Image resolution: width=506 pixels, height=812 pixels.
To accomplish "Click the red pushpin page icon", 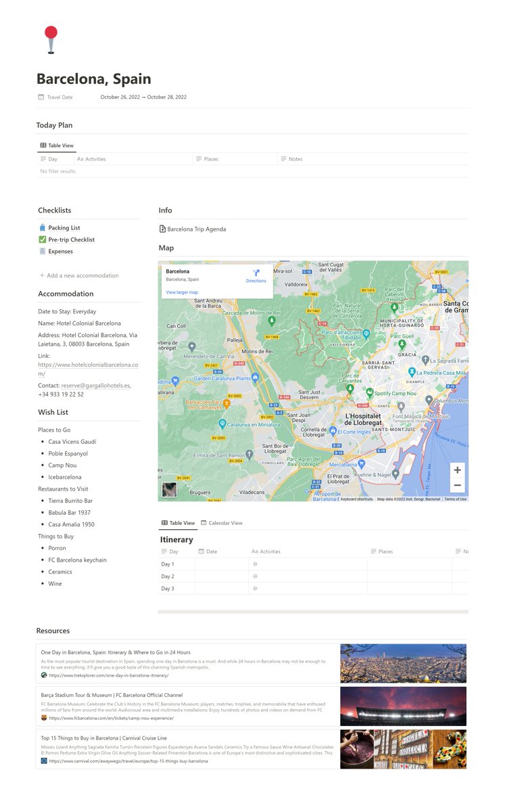I will tap(51, 40).
